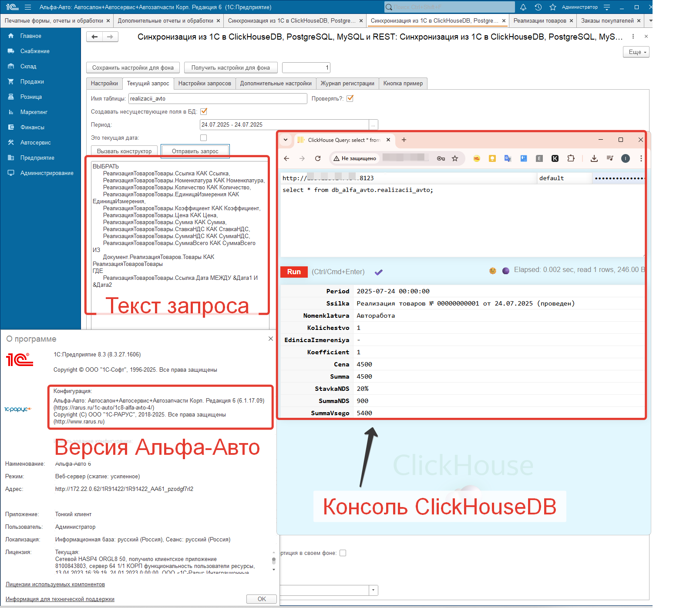Run the ClickHouse query
Viewport: 700px width, 608px height.
(x=294, y=272)
